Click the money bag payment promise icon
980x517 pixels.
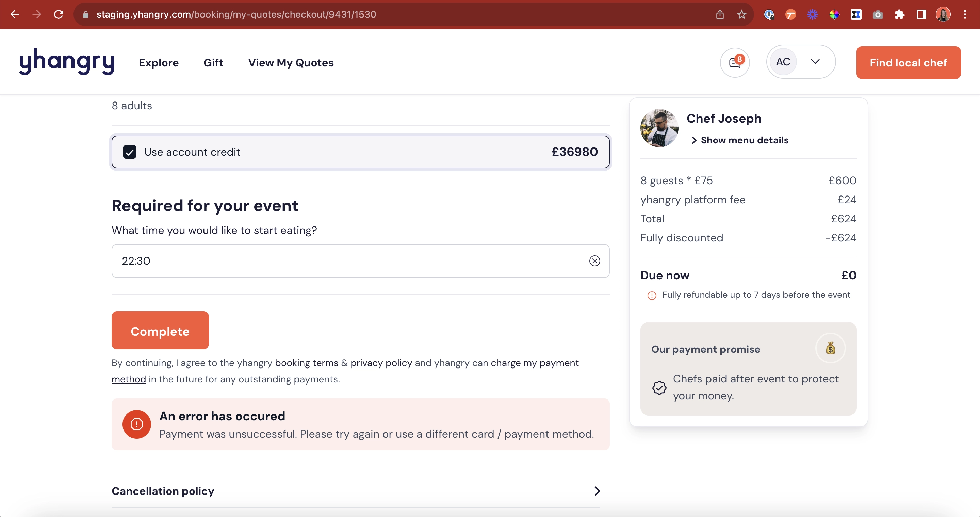coord(831,348)
